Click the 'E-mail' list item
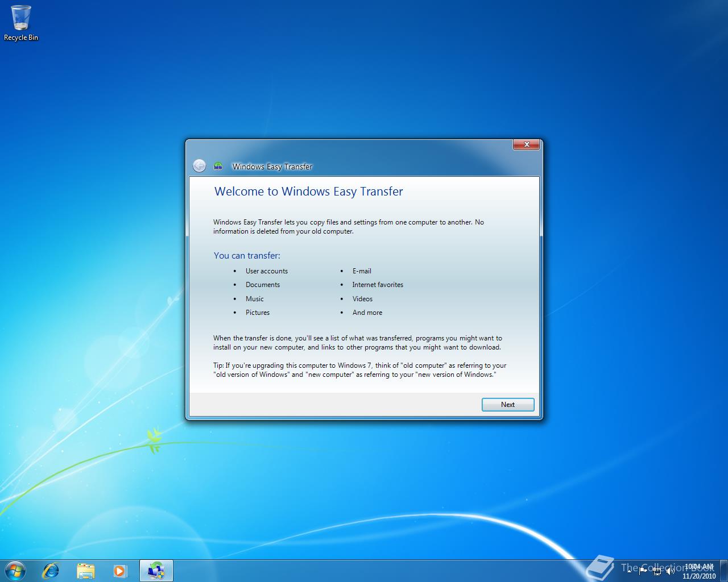 coord(362,271)
